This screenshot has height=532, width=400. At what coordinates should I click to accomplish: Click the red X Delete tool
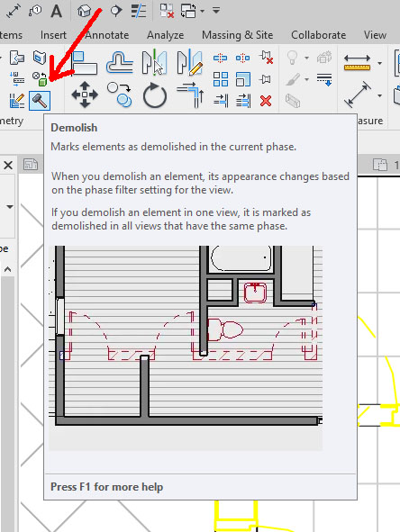point(266,101)
